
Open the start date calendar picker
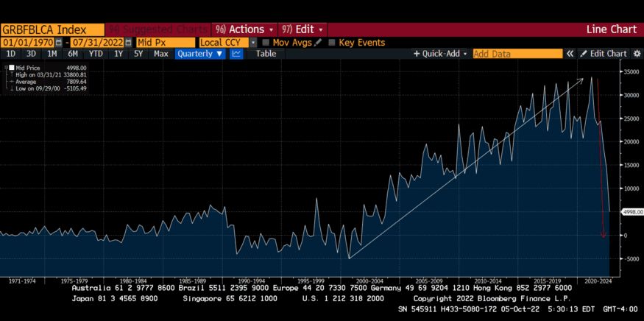point(59,43)
